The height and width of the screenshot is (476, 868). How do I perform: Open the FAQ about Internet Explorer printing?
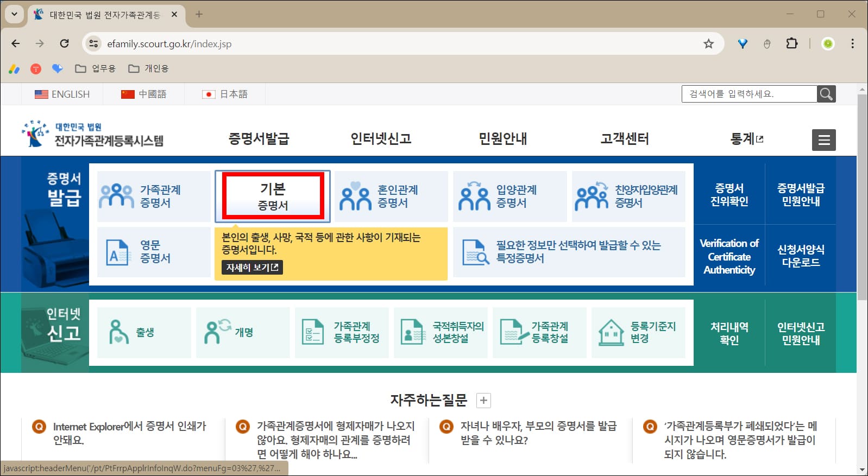coord(130,433)
